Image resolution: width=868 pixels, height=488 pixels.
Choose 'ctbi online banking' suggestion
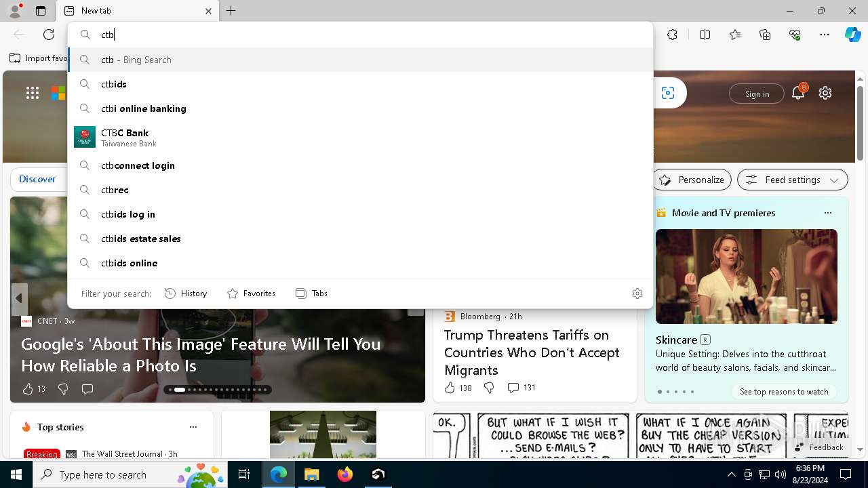pos(360,108)
